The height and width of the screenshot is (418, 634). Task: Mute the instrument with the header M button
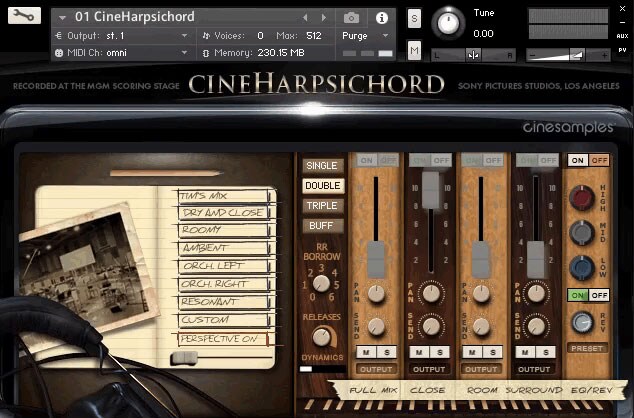pos(414,50)
